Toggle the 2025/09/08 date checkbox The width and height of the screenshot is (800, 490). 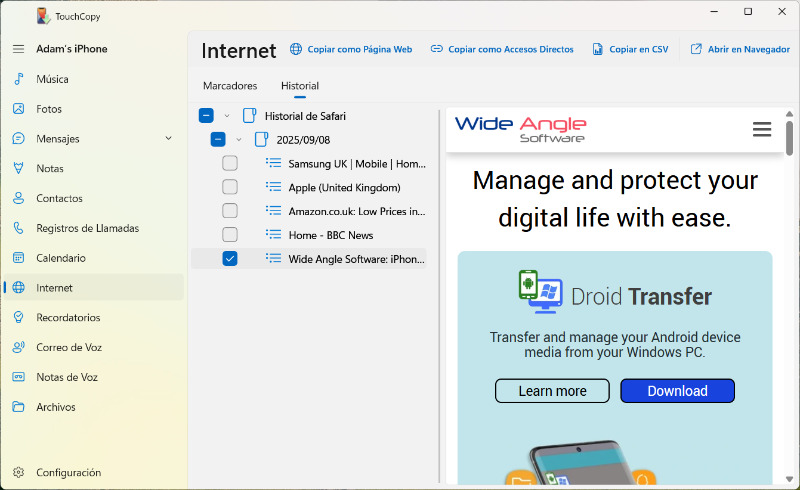click(x=218, y=139)
